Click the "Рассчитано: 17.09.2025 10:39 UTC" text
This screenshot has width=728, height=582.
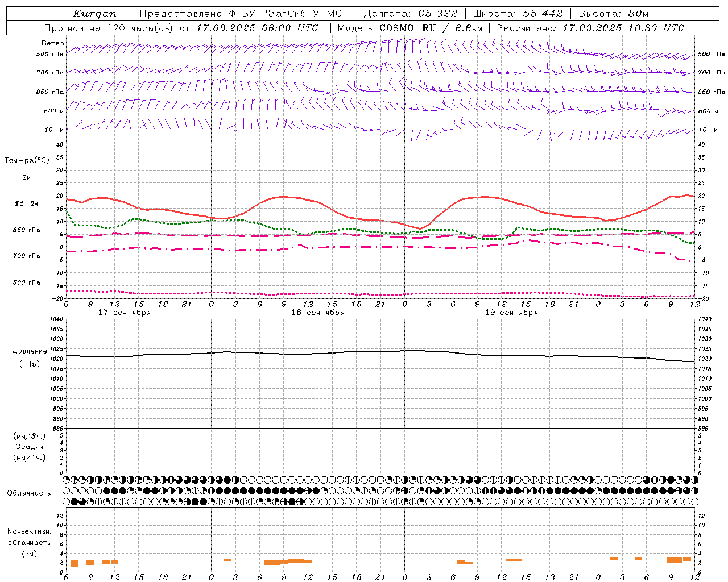pyautogui.click(x=590, y=28)
